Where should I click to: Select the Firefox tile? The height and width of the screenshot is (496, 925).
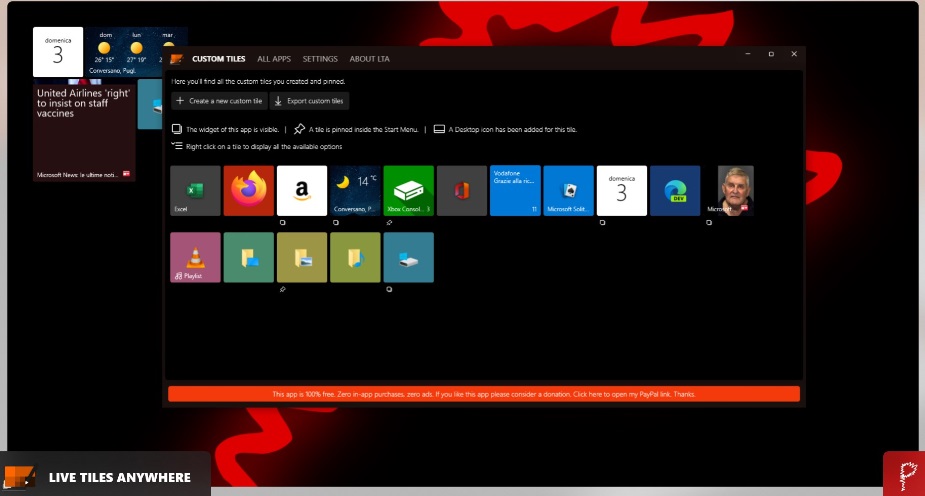point(248,190)
